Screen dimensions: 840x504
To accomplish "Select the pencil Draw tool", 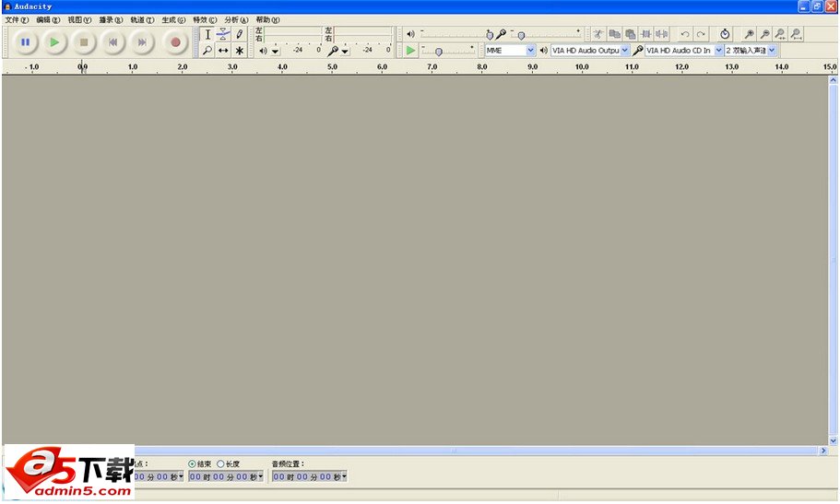I will [x=240, y=34].
